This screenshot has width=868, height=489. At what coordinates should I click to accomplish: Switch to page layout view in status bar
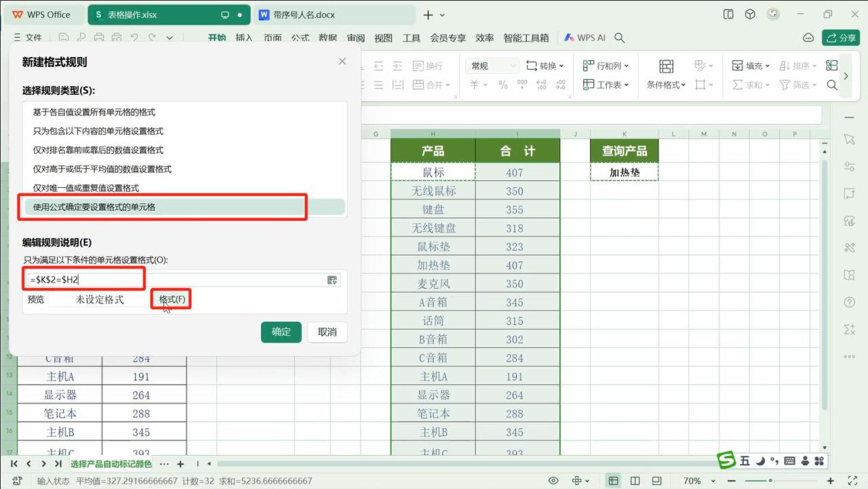point(635,481)
